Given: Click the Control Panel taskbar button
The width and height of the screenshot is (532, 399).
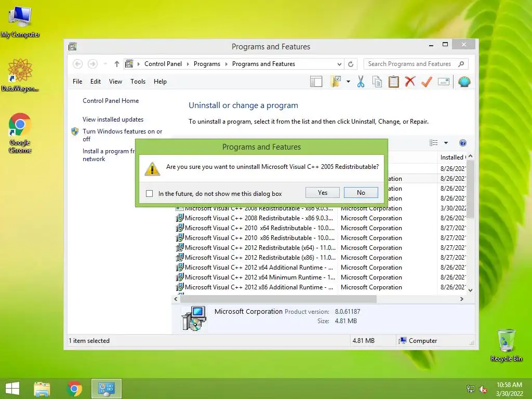Looking at the screenshot, I should pos(106,389).
